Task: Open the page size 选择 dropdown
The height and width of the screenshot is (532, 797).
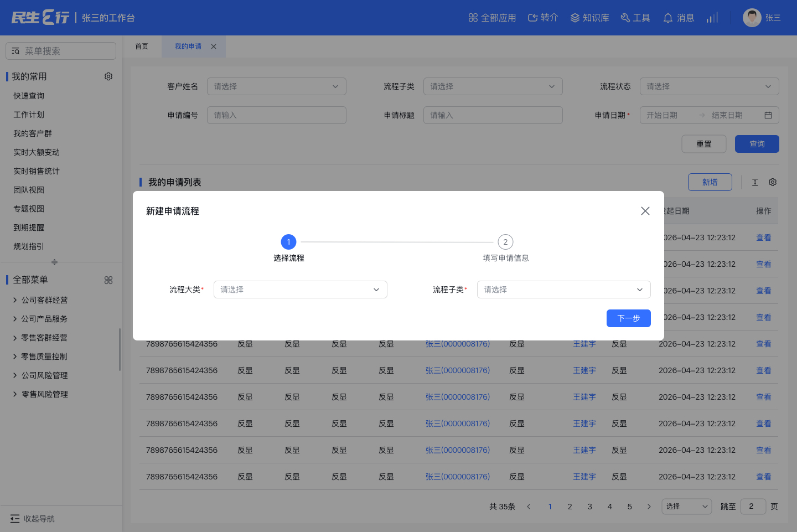Action: [x=687, y=507]
